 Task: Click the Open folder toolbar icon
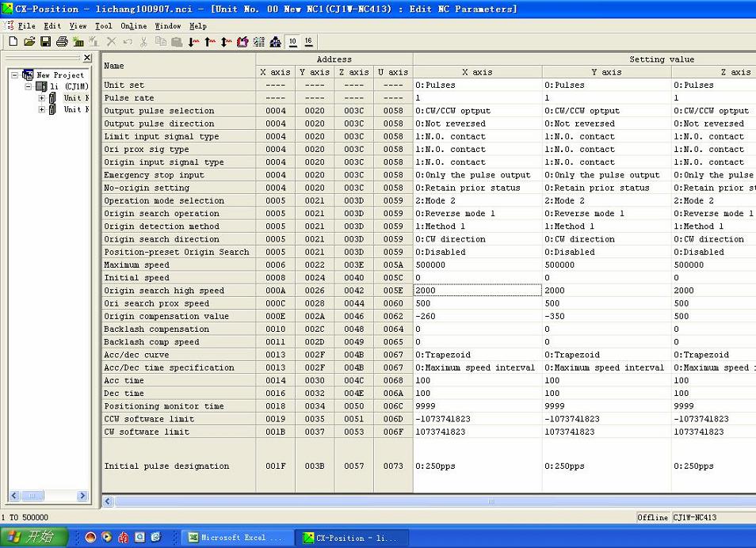pyautogui.click(x=29, y=42)
